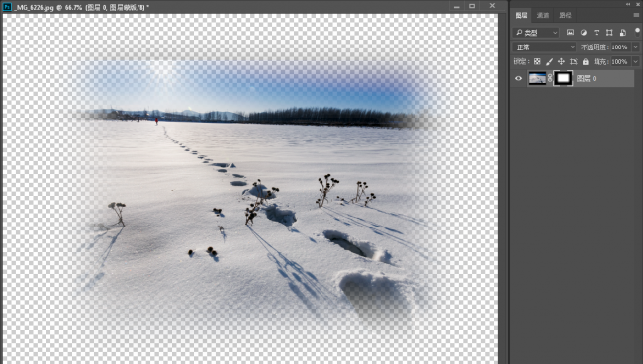Click the opacity 100% field
The image size is (643, 364).
pyautogui.click(x=620, y=47)
